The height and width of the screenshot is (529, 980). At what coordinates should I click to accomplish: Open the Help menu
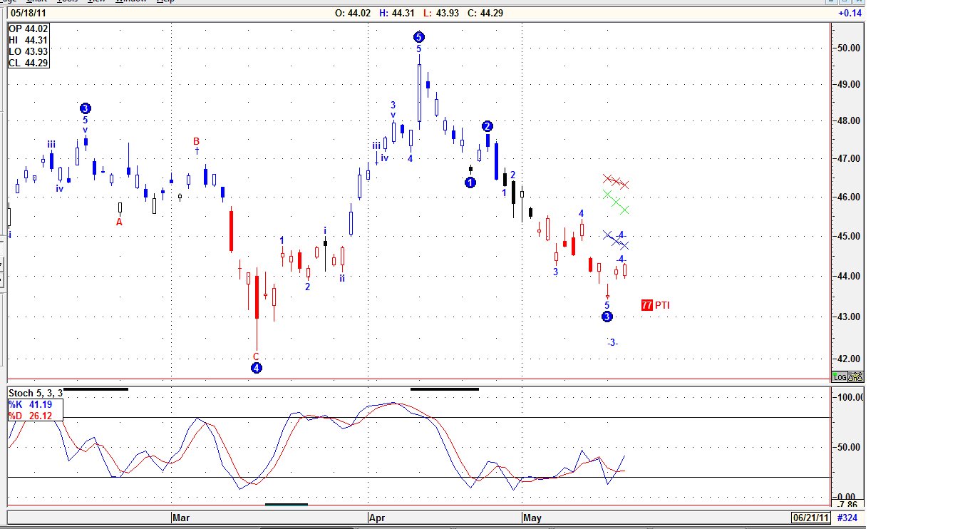[163, 3]
